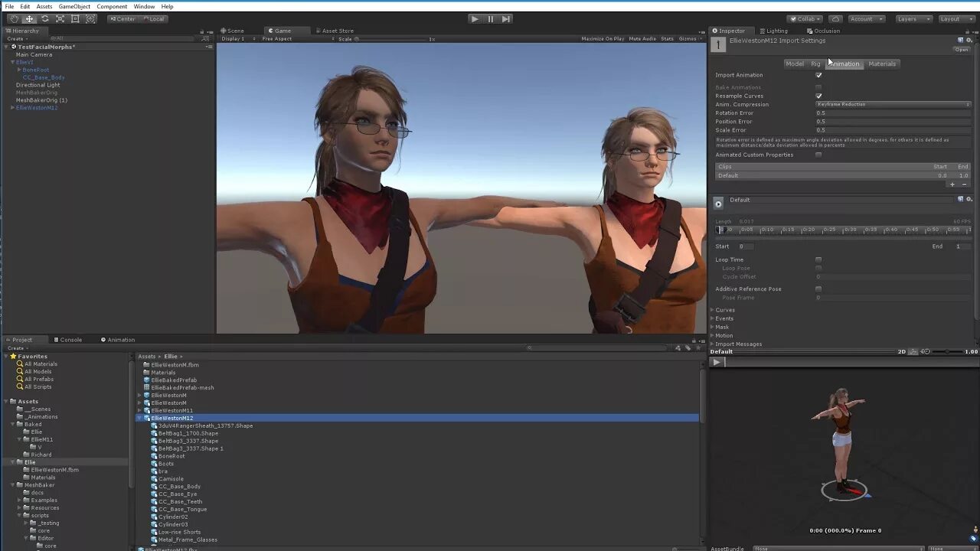The height and width of the screenshot is (551, 980).
Task: Open the Assets menu
Action: [x=44, y=6]
